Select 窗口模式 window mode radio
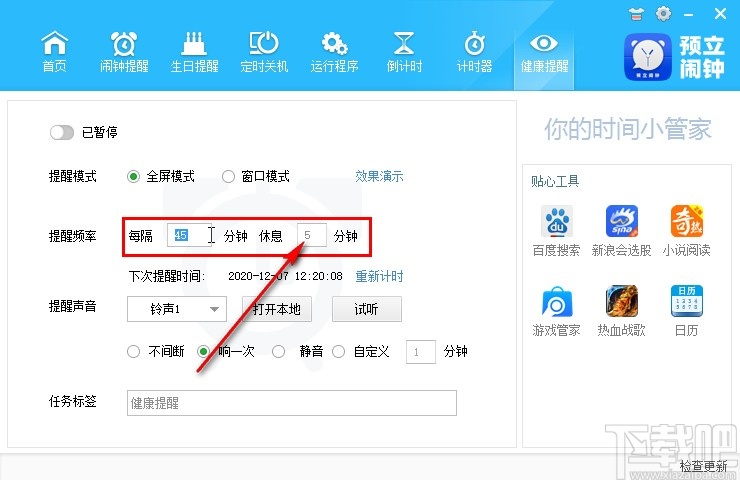The height and width of the screenshot is (480, 740). [x=228, y=177]
